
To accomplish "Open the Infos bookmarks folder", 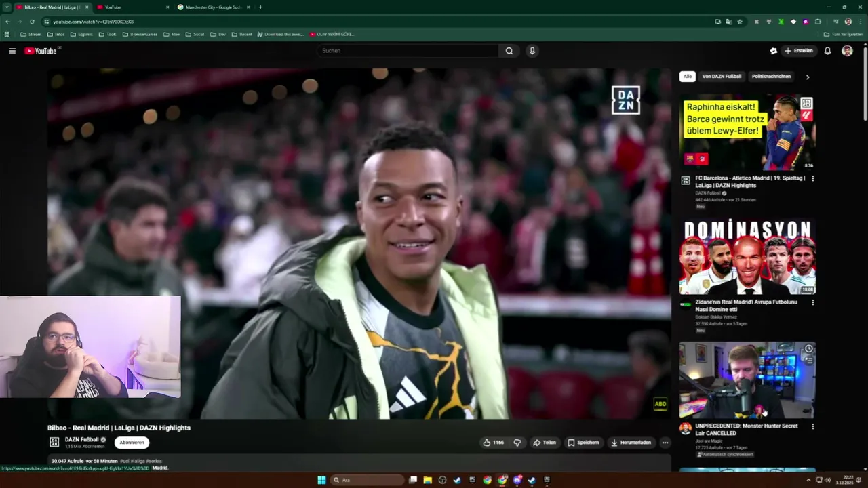I will pos(56,34).
